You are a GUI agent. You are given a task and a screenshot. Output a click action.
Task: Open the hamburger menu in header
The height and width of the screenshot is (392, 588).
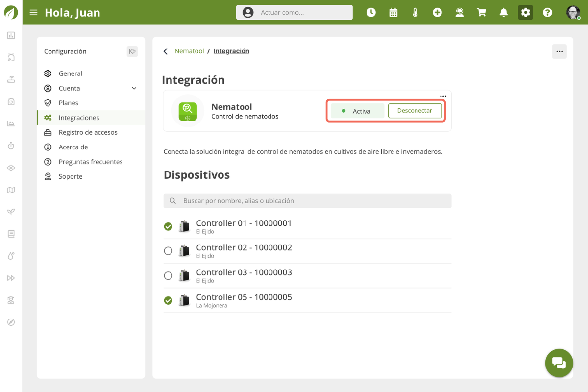click(x=33, y=13)
